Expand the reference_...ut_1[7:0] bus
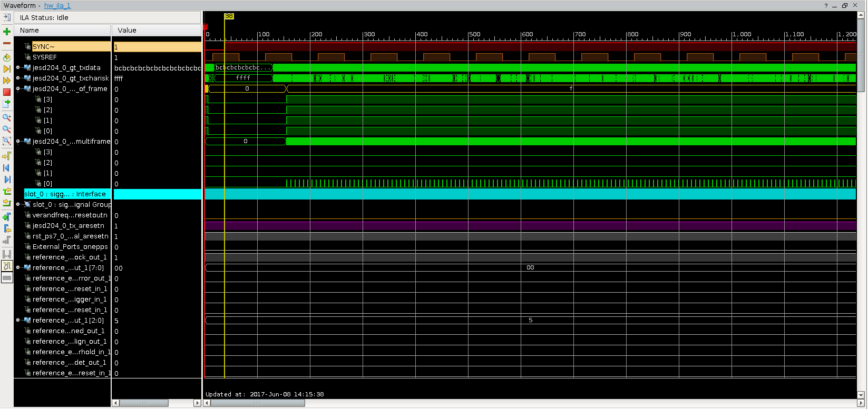 point(18,267)
